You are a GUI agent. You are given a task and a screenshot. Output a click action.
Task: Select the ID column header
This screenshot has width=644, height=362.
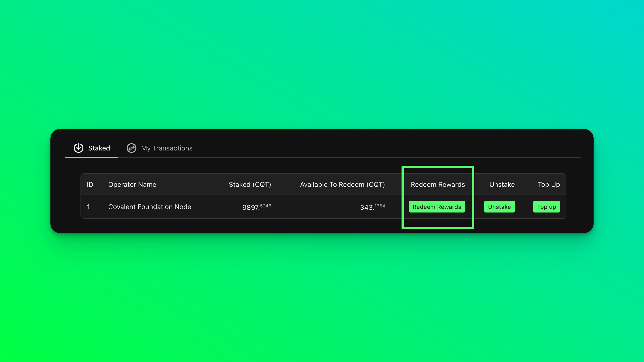(x=90, y=184)
